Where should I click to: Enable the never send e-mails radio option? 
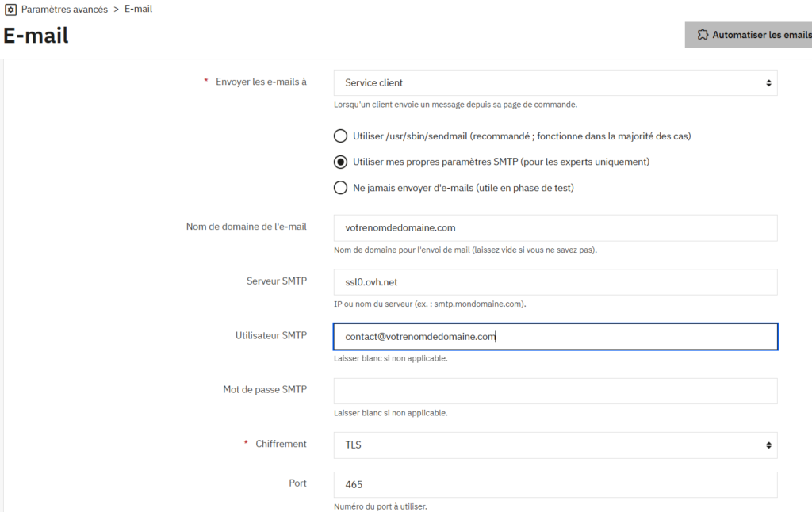(x=340, y=188)
